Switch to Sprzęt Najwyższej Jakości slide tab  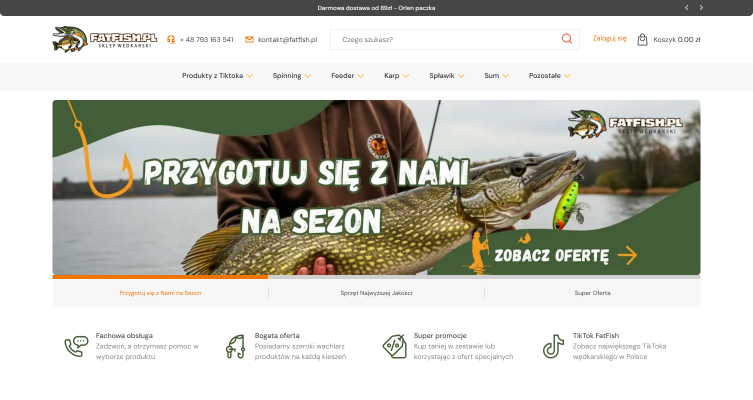coord(376,293)
